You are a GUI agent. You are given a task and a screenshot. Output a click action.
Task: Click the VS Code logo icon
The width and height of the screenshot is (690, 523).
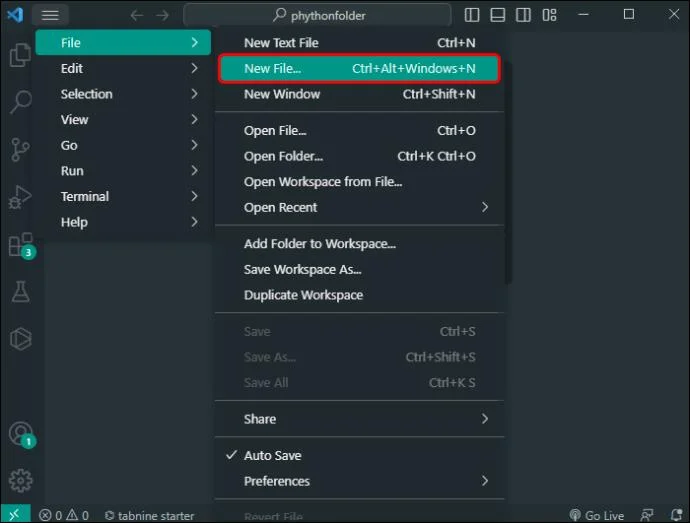point(15,15)
